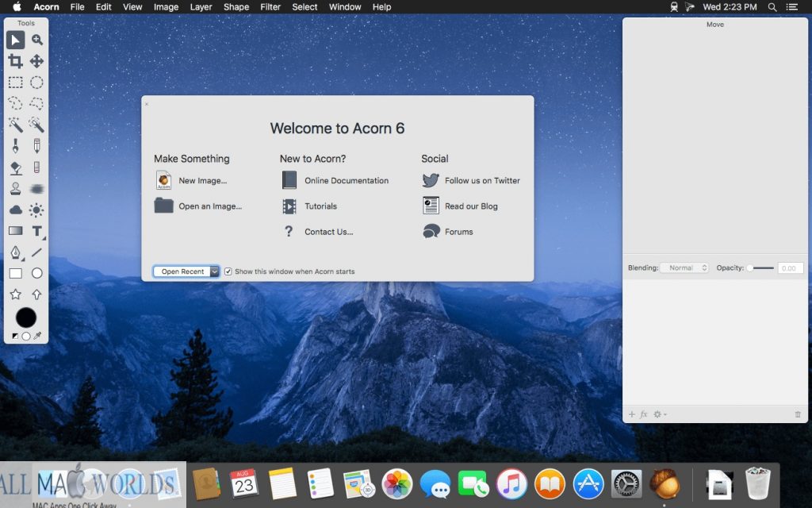Select the freehand Lasso tool
The width and height of the screenshot is (812, 508).
coord(16,103)
